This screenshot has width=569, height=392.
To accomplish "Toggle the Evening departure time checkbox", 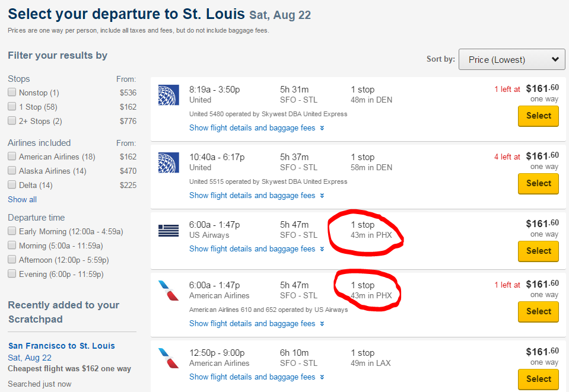I will (x=12, y=274).
